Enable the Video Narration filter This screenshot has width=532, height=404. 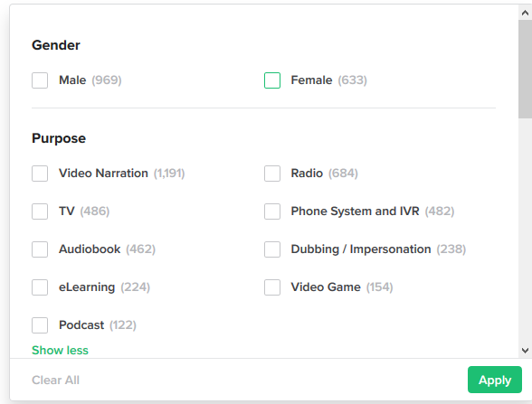[40, 174]
